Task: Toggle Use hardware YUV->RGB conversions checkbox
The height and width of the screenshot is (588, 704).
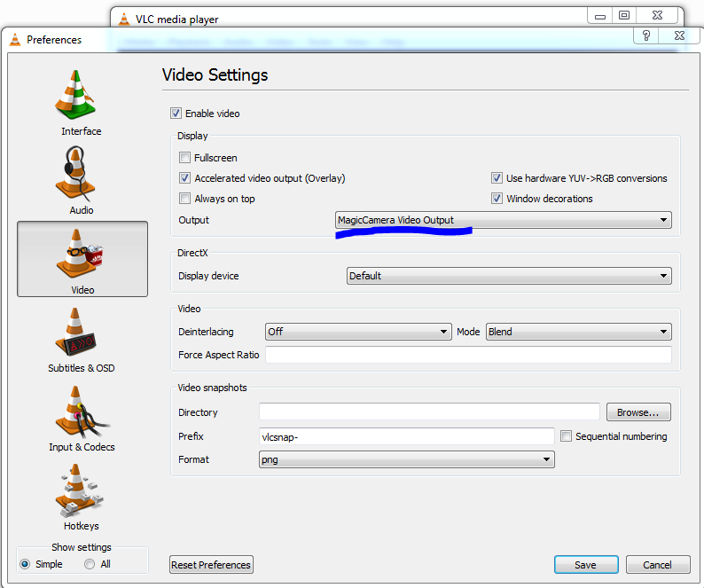Action: click(497, 178)
